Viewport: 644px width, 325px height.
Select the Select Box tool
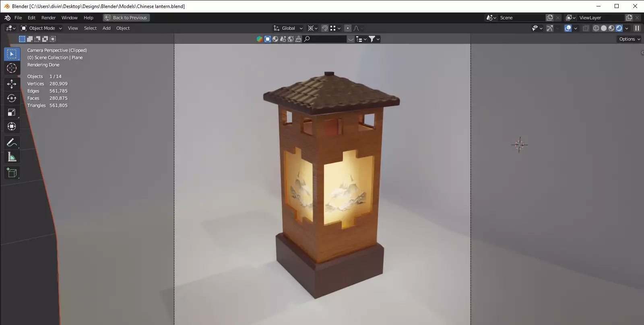(x=12, y=54)
